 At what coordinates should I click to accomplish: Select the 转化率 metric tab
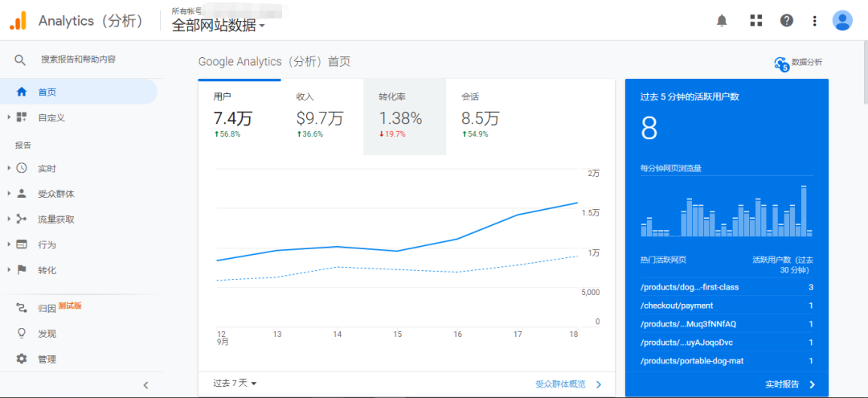[404, 117]
